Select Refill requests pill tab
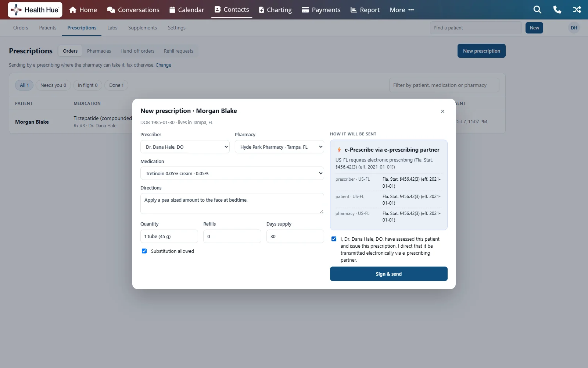This screenshot has width=588, height=368. click(178, 51)
